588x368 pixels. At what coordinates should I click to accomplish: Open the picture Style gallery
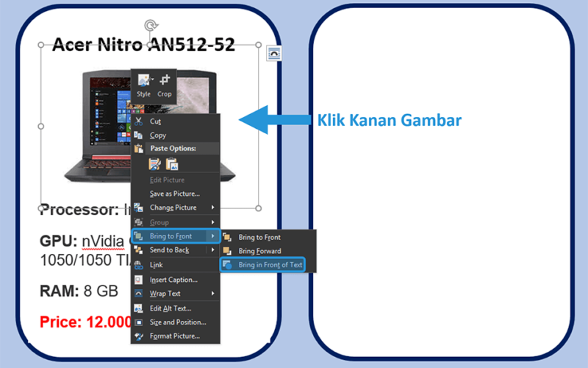(x=143, y=85)
